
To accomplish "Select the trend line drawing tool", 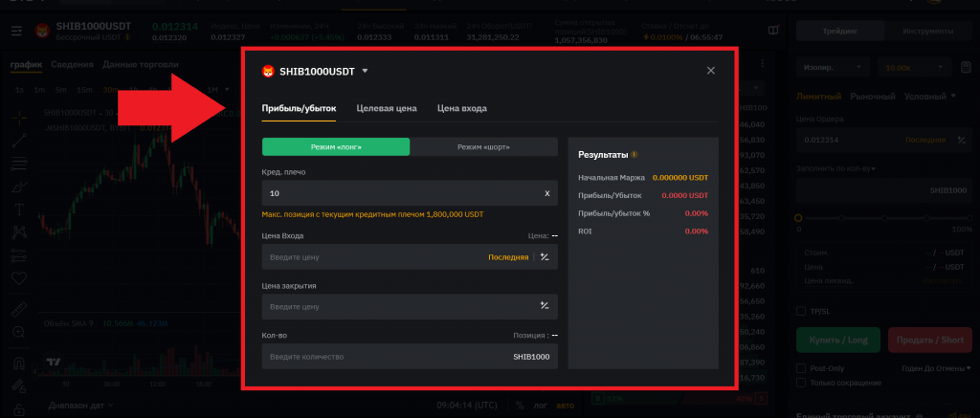I will [x=19, y=141].
